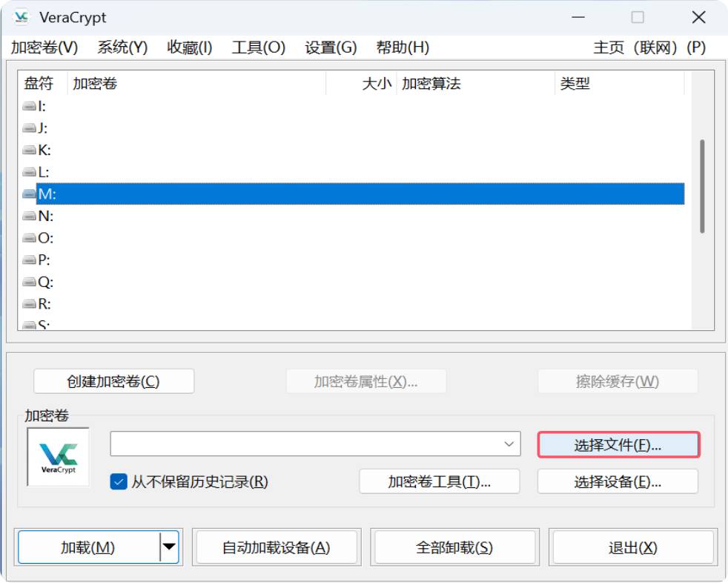Click the R: drive slot icon
This screenshot has height=583, width=728.
[30, 304]
